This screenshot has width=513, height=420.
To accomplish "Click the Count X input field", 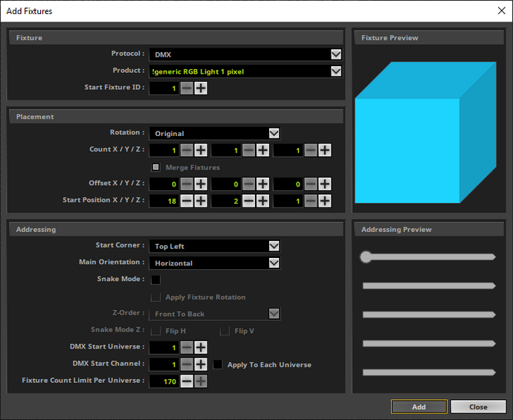I will pyautogui.click(x=164, y=150).
